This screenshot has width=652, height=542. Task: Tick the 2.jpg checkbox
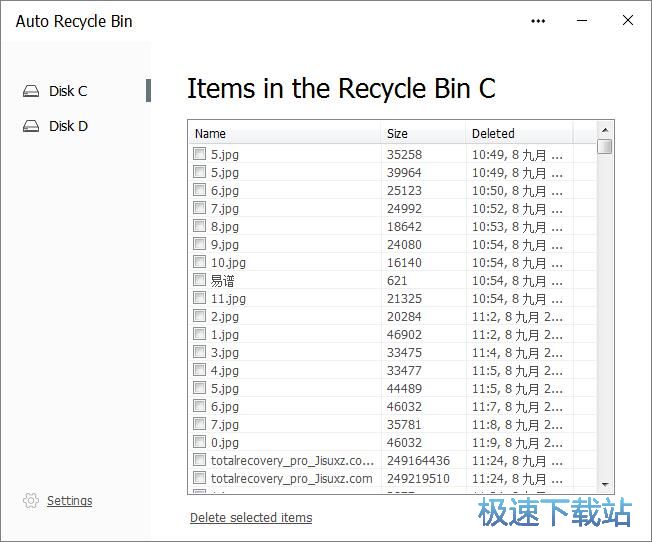pyautogui.click(x=200, y=316)
